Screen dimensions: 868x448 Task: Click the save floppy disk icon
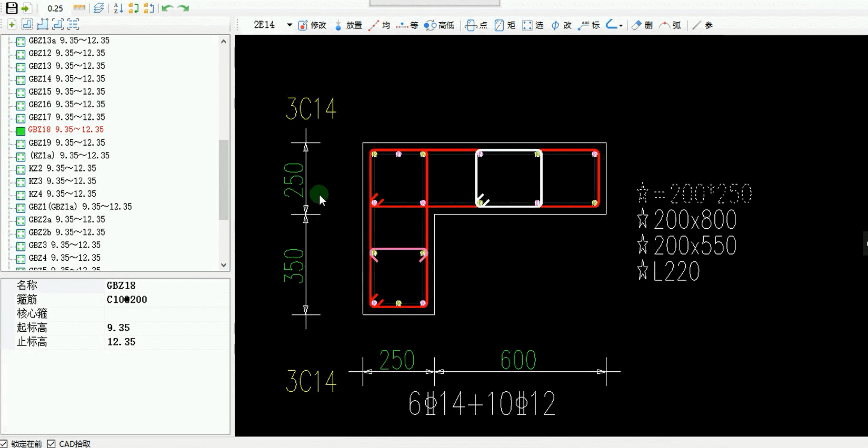11,8
